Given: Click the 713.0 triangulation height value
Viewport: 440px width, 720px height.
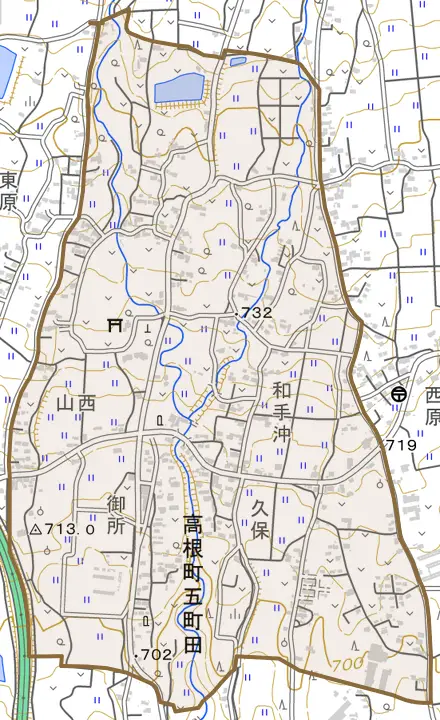Looking at the screenshot, I should (x=69, y=529).
